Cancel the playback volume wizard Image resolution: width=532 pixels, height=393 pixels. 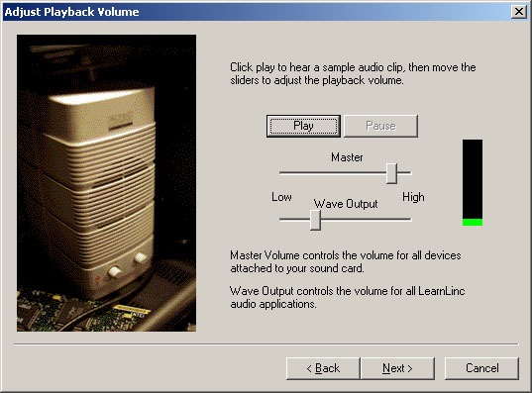481,368
